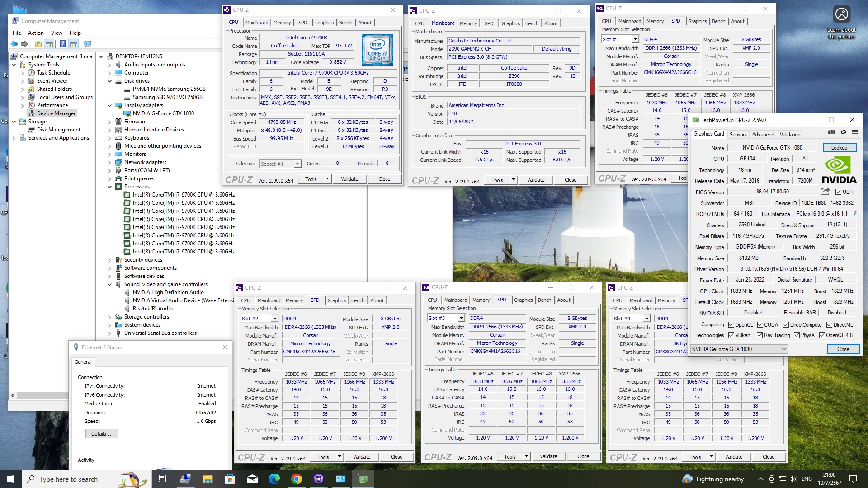Open Windows Start menu
Image resolution: width=868 pixels, height=488 pixels.
click(11, 479)
